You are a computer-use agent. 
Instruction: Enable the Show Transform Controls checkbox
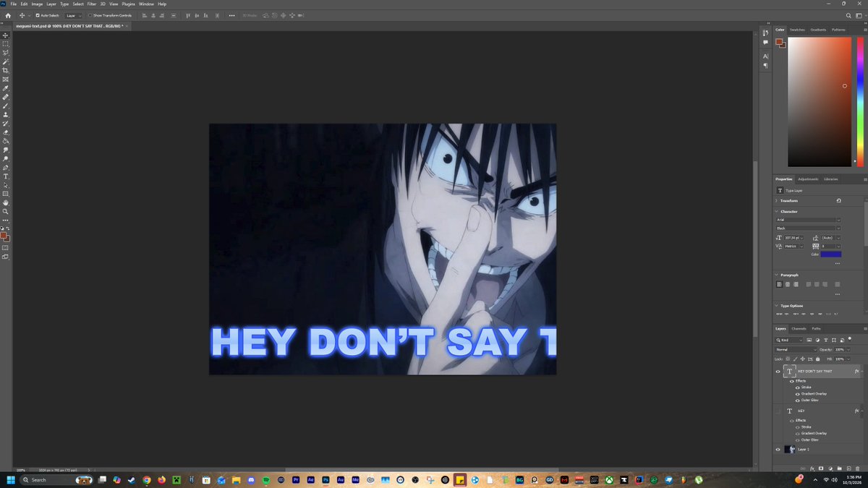click(x=90, y=15)
